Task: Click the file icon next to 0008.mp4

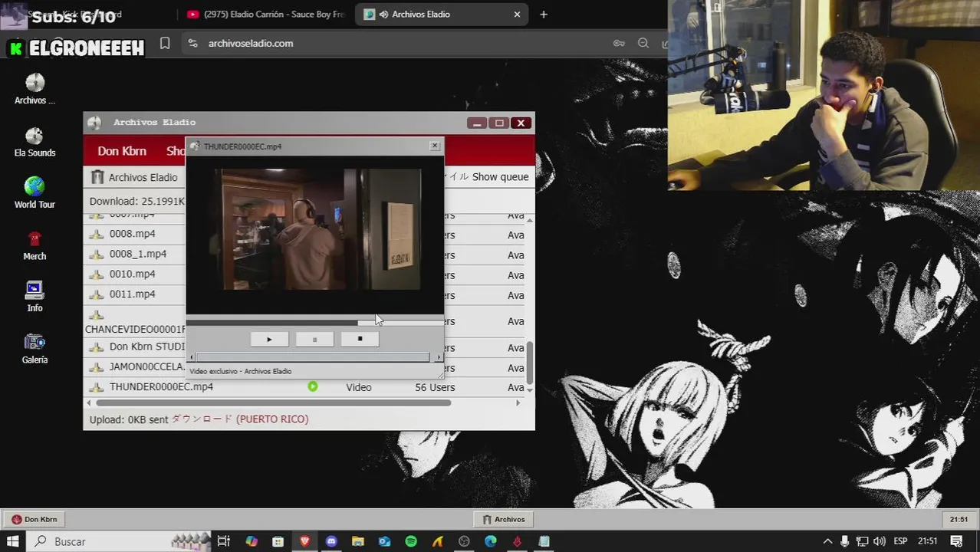Action: point(97,235)
